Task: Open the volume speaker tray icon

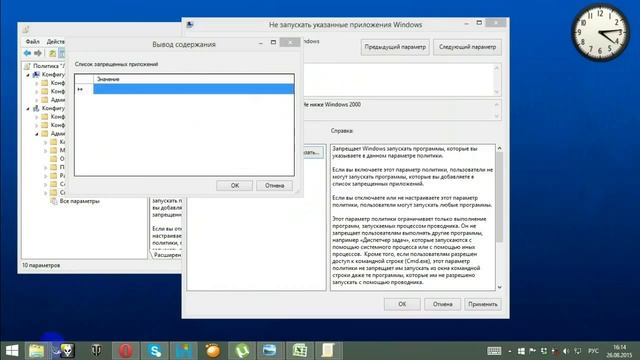Action: 566,351
